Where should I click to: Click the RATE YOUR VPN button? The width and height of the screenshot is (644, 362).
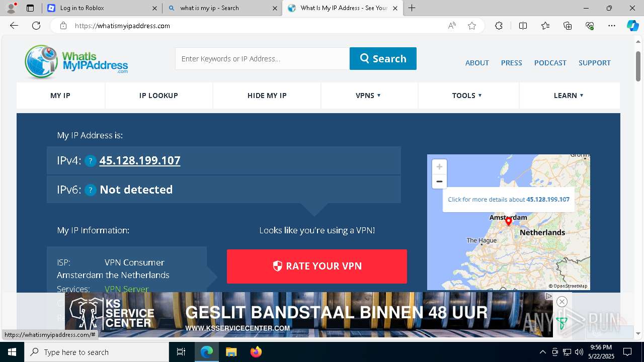317,266
